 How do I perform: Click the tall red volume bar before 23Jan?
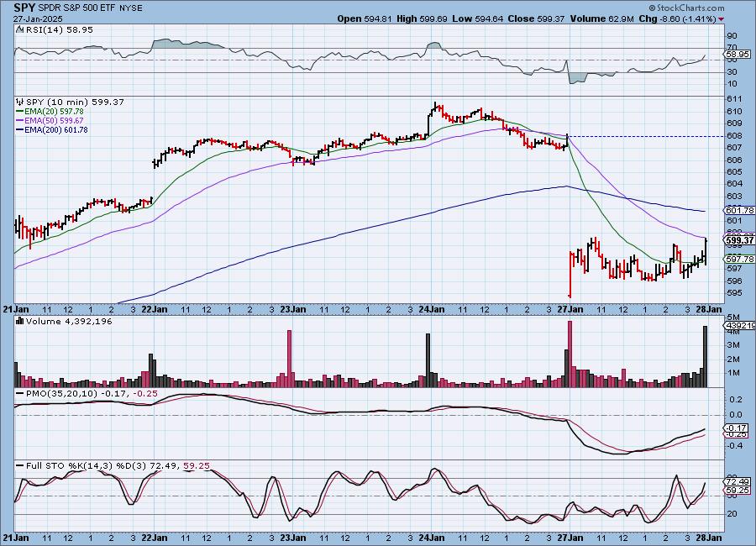[x=290, y=359]
